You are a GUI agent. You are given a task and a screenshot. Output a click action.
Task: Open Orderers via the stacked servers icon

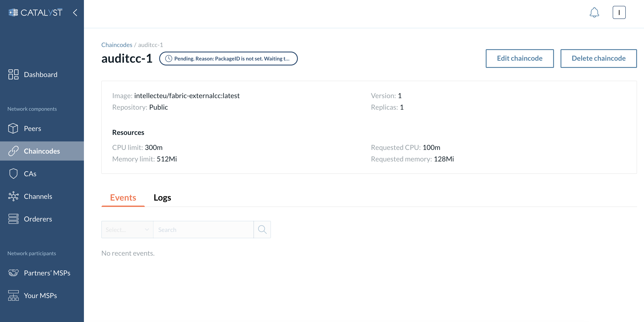coord(13,219)
